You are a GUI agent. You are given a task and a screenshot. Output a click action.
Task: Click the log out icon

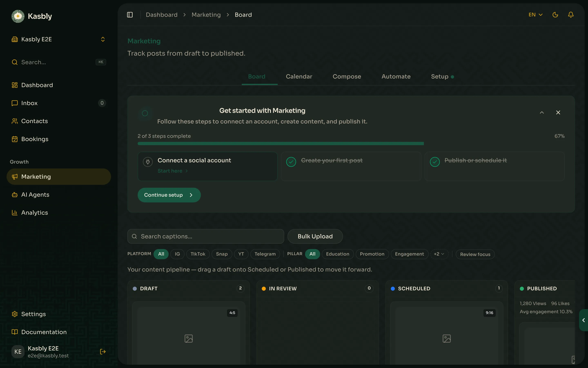[x=103, y=351]
